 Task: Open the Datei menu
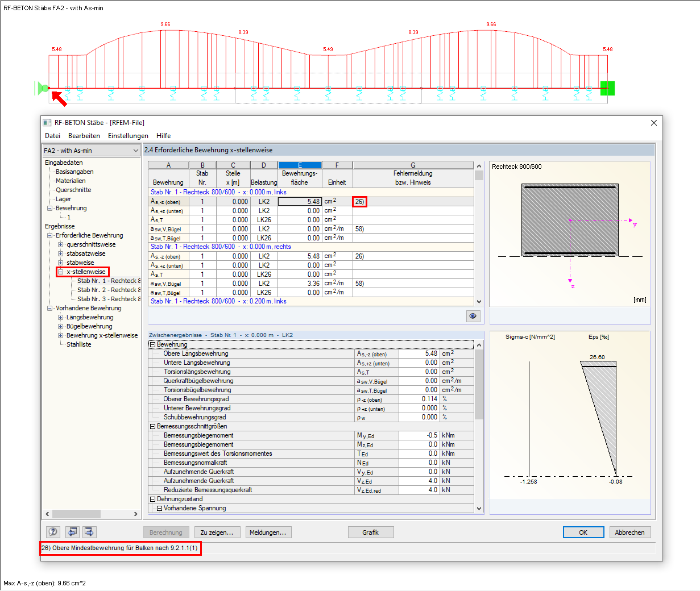click(x=52, y=136)
